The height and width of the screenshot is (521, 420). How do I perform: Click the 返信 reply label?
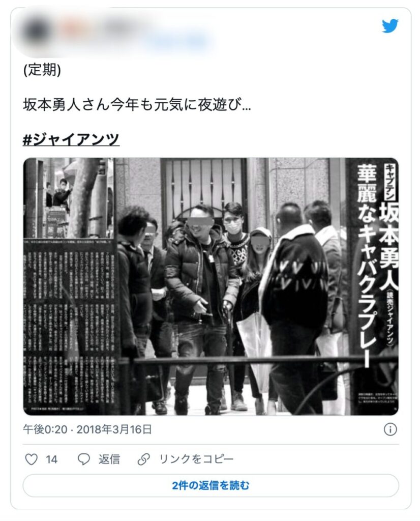[109, 459]
